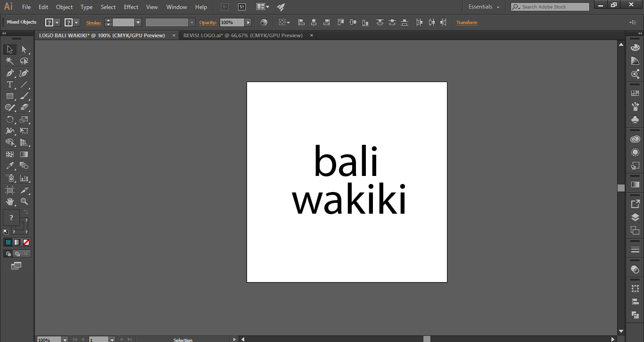Open the Essentials workspace switcher

click(484, 7)
